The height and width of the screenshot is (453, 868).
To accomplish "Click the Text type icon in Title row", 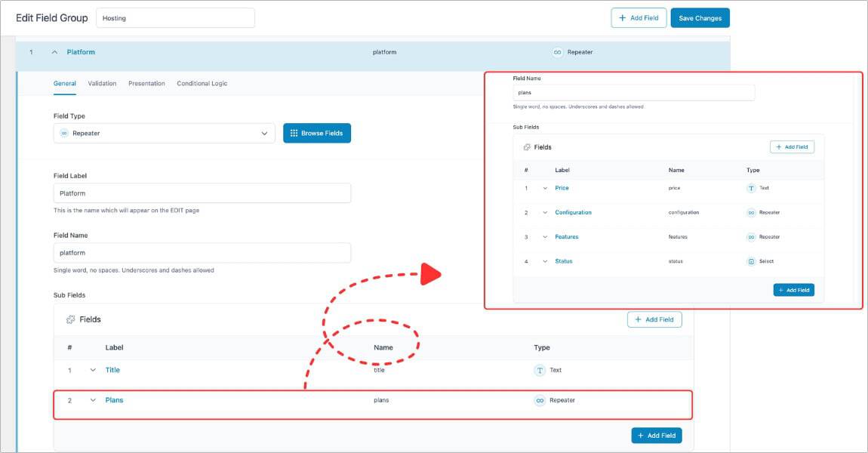I will click(x=540, y=371).
